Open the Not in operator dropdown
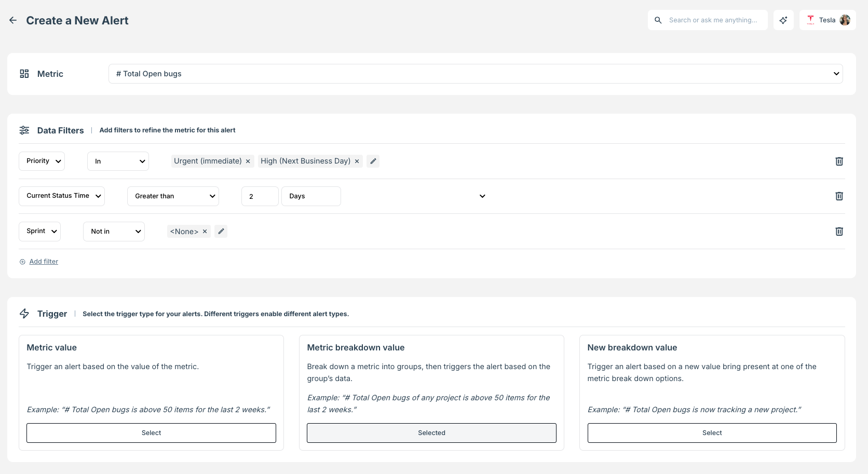Image resolution: width=868 pixels, height=474 pixels. point(114,231)
